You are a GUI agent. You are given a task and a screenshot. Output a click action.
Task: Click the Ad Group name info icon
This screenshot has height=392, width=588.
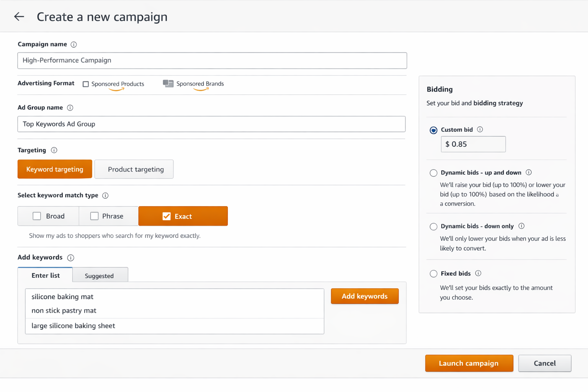coord(70,108)
